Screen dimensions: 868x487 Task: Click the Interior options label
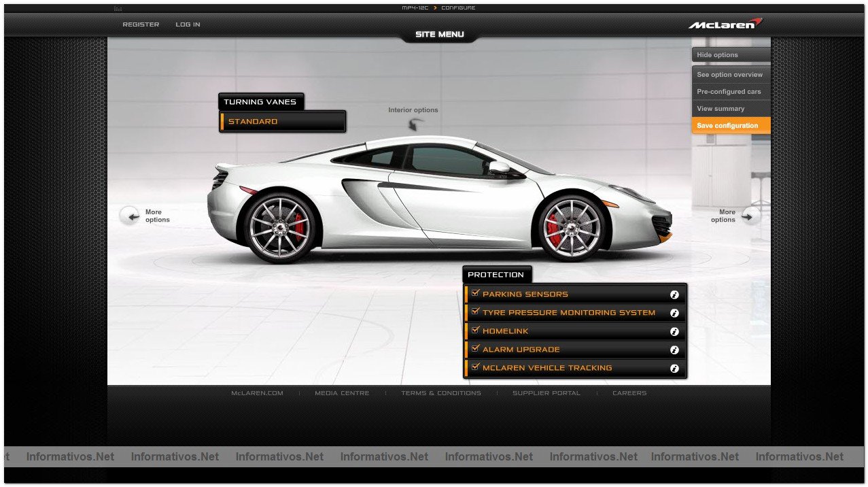(413, 110)
